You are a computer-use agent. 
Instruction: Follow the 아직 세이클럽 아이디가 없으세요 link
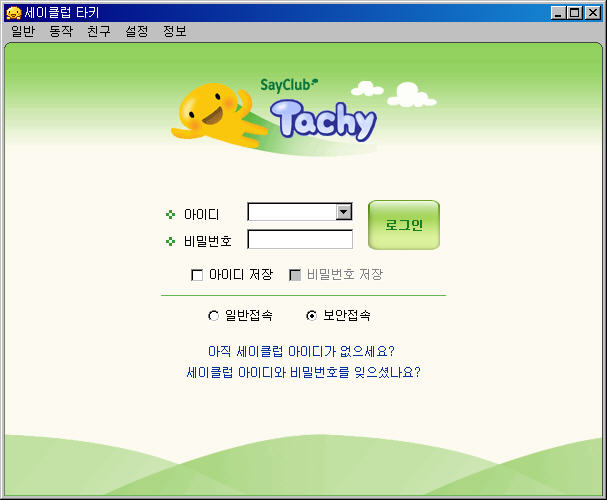tap(301, 352)
